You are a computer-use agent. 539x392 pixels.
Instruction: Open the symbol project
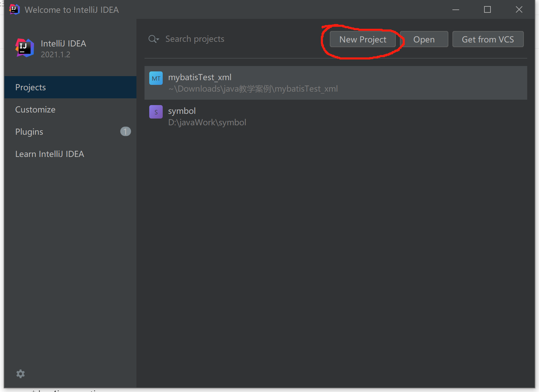pyautogui.click(x=336, y=117)
